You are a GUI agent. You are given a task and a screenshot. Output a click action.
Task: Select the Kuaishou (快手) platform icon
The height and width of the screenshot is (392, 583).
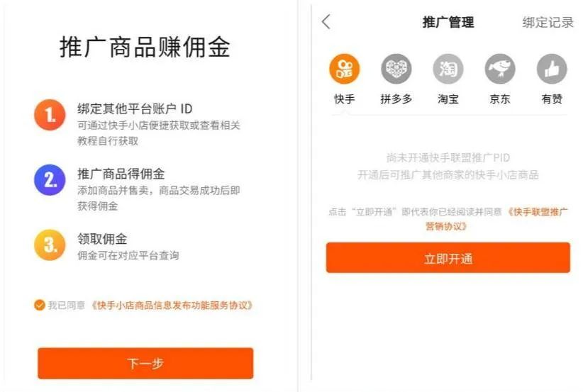(344, 69)
